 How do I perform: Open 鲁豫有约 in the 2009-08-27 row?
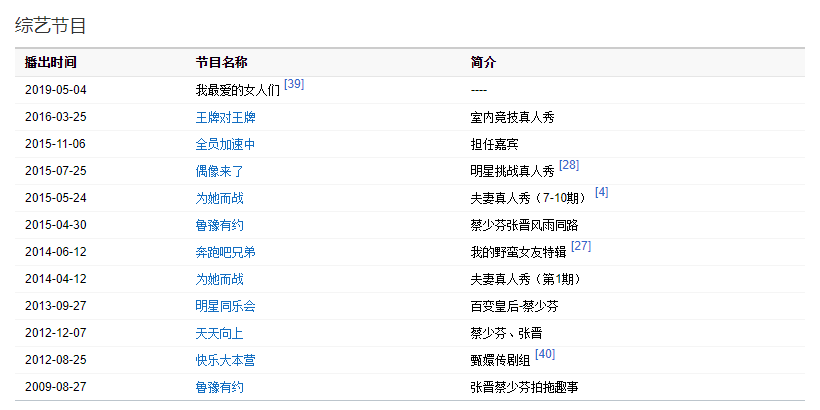click(219, 387)
